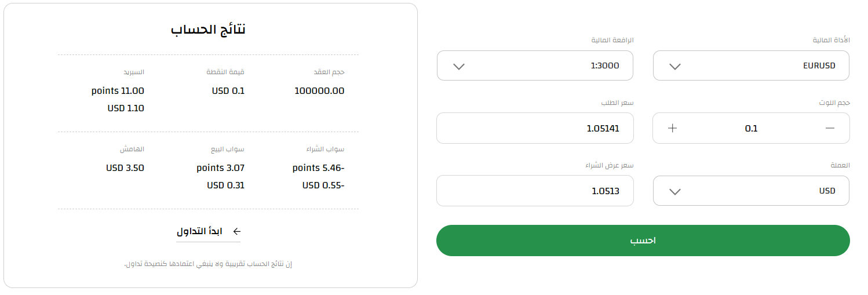Click the USD value in currency selector
868x295 pixels.
827,191
